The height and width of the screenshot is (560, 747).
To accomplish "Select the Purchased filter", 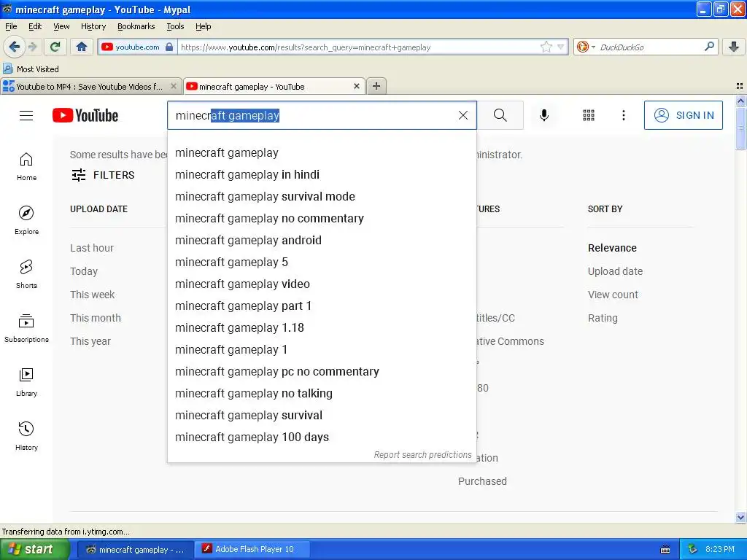I will (482, 481).
